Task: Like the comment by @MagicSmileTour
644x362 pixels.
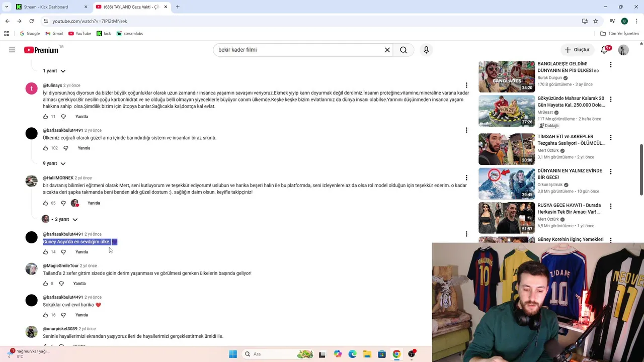Action: point(45,284)
